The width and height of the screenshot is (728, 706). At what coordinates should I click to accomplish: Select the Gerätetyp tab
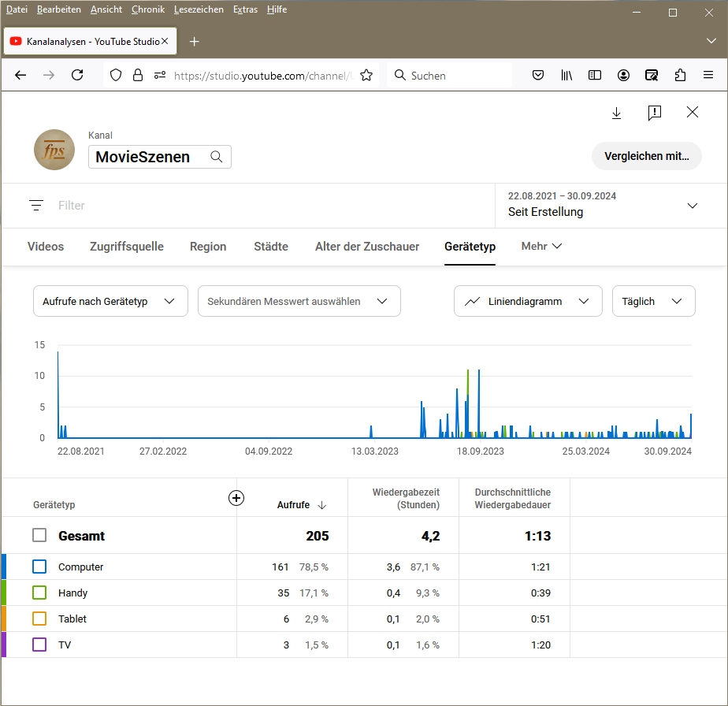click(470, 246)
